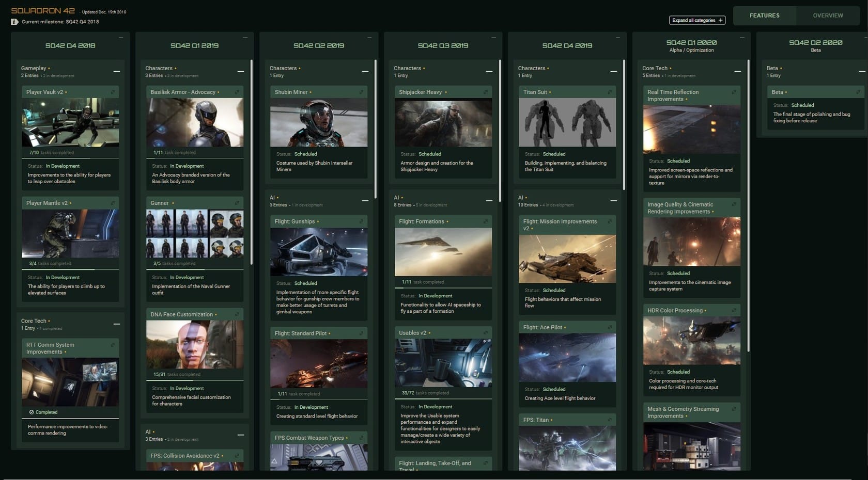Collapse the Core Tech category in SQ42 Q1 2020
Screen dimensions: 868x480
pyautogui.click(x=737, y=71)
